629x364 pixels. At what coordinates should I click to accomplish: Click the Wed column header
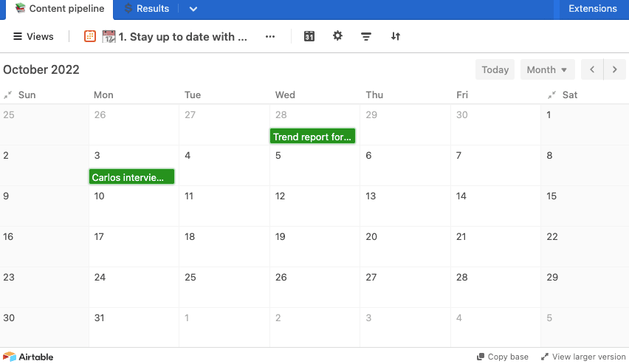[285, 95]
